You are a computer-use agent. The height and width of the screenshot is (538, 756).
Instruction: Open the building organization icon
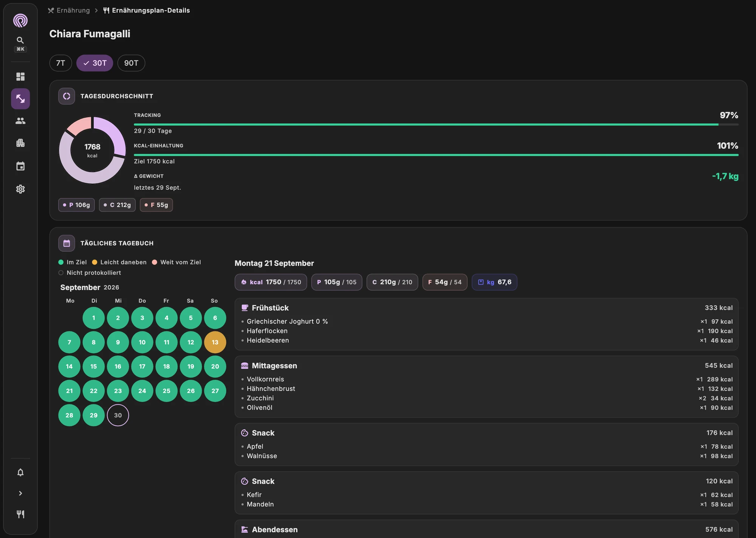20,143
